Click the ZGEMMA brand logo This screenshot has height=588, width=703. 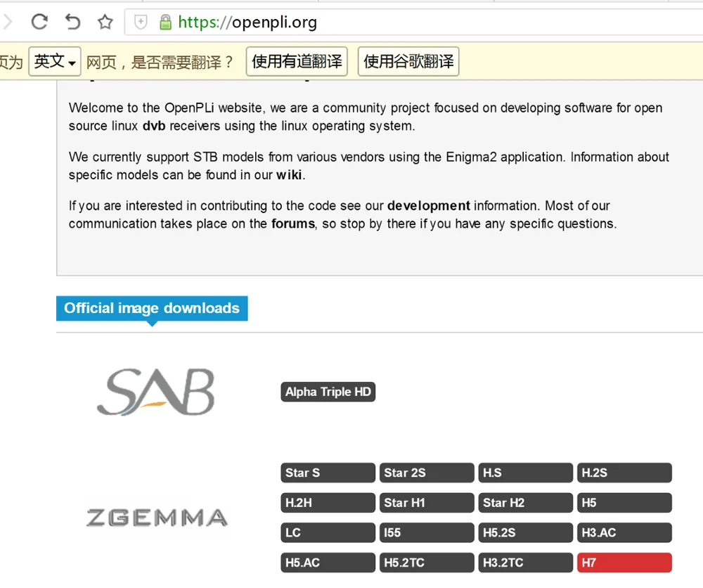[x=156, y=518]
